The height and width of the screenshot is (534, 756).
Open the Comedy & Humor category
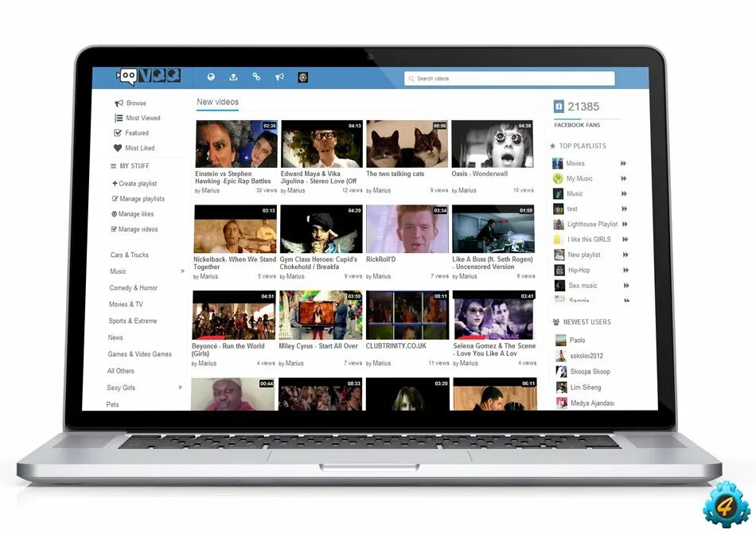pos(134,288)
